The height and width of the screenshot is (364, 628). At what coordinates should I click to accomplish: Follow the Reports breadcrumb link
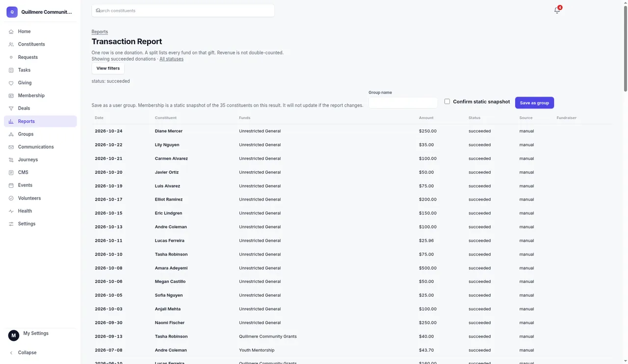[100, 32]
